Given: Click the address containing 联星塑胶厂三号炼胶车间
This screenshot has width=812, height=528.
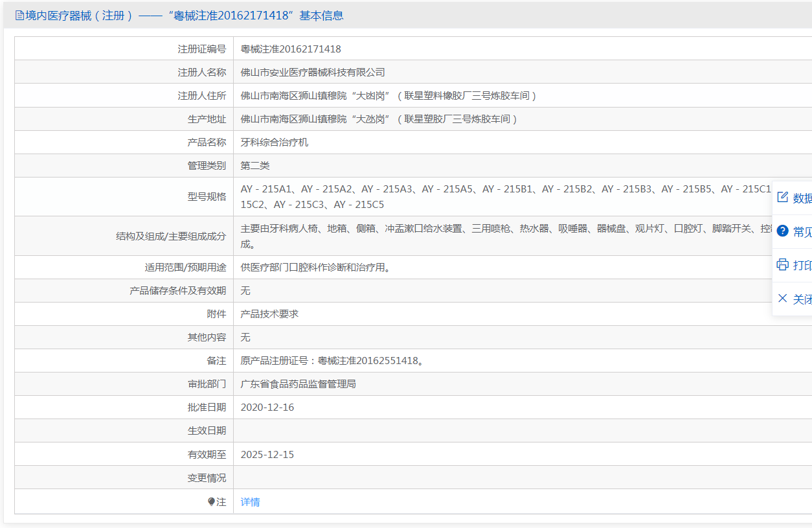Looking at the screenshot, I should (x=379, y=119).
